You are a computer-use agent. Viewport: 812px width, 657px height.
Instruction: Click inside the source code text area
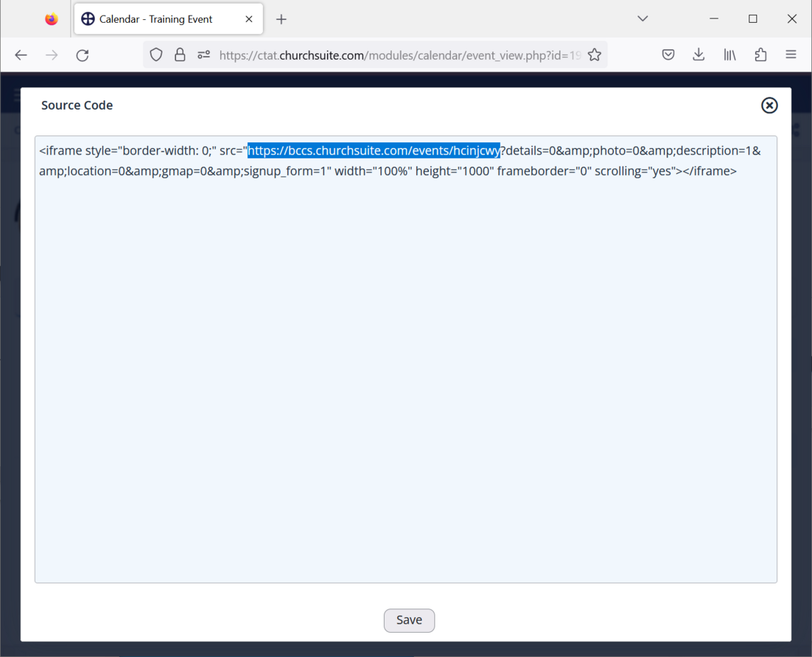pos(406,359)
